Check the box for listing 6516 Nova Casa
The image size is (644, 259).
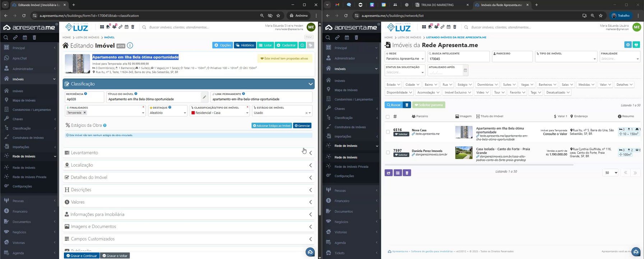(388, 132)
